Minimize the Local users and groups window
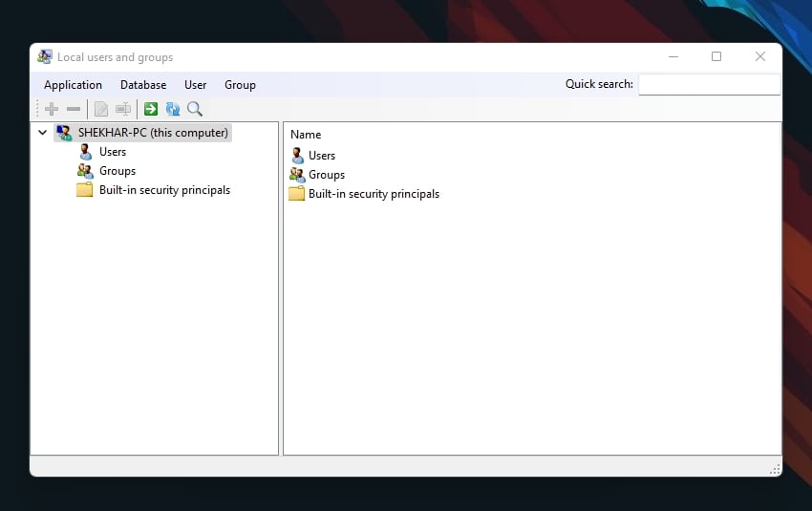 (673, 56)
